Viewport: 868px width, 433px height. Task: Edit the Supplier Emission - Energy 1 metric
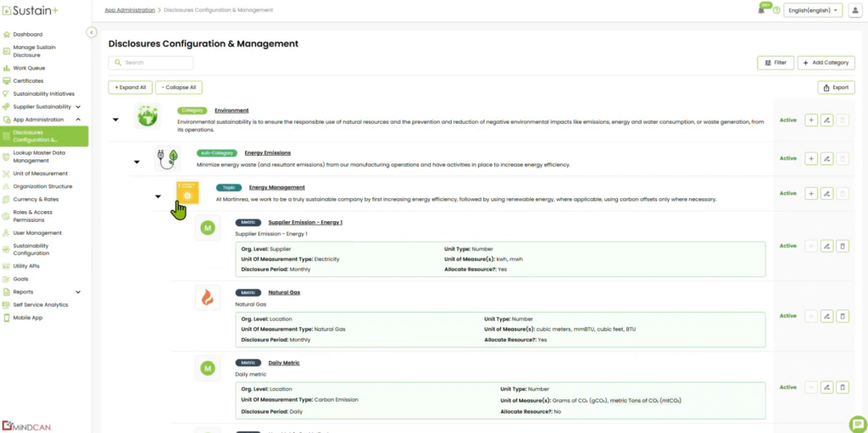(x=826, y=246)
